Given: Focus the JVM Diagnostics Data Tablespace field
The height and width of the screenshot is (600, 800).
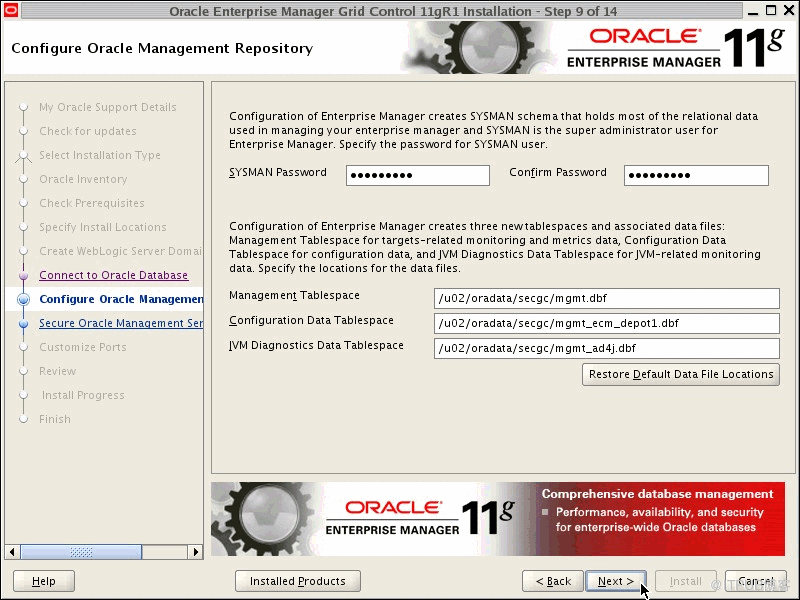Looking at the screenshot, I should coord(607,348).
